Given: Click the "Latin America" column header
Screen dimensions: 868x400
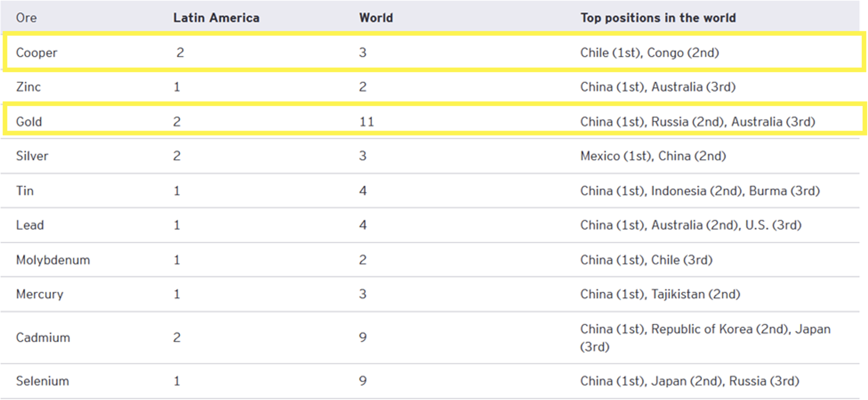Looking at the screenshot, I should coord(216,18).
